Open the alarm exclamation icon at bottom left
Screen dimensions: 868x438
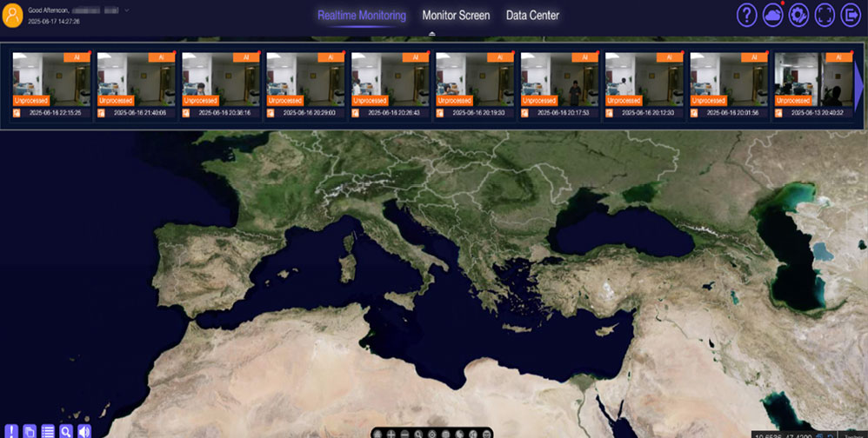11,431
